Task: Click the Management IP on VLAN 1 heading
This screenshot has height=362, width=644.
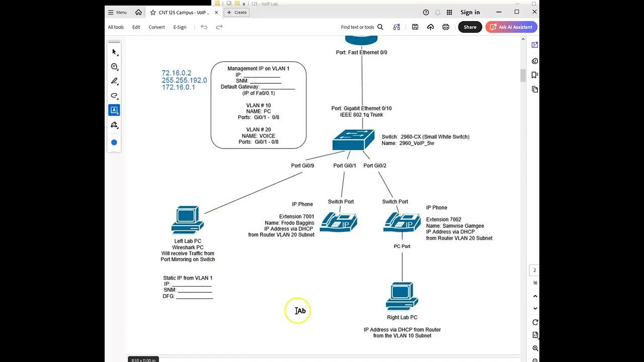Action: 258,68
